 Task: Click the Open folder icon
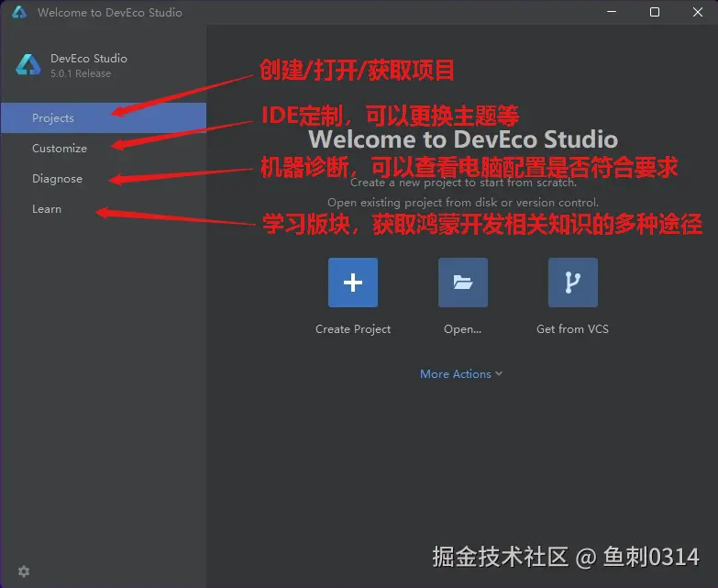tap(462, 283)
